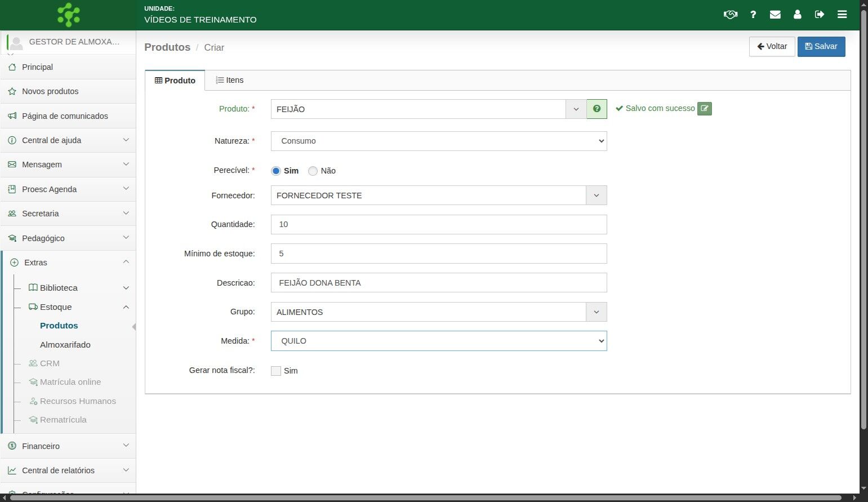Open Página de comunicados link
The image size is (868, 502).
(x=65, y=116)
